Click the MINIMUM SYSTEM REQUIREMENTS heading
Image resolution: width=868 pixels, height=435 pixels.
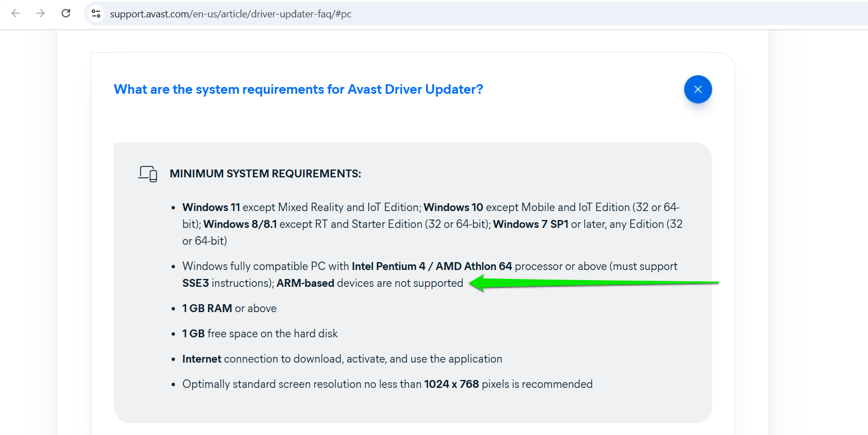coord(265,174)
